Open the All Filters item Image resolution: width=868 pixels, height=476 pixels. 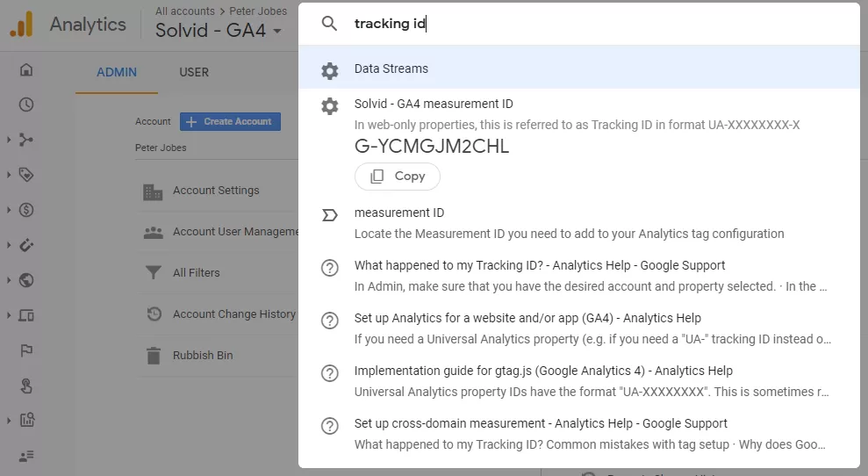(x=196, y=272)
